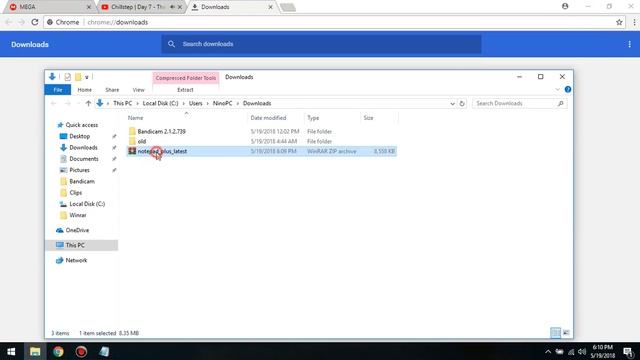Open Local Disk (C:) in navigation pane

click(87, 204)
